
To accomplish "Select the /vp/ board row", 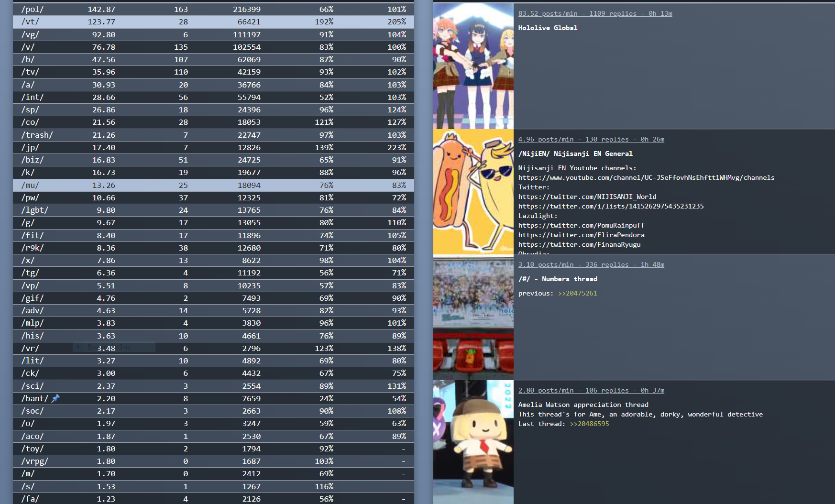I will (213, 285).
